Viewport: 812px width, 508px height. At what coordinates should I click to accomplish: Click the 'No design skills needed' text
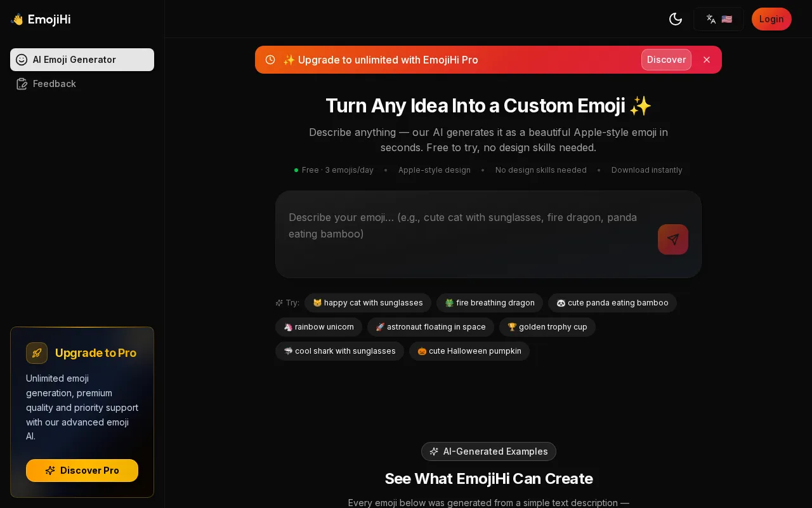click(541, 170)
